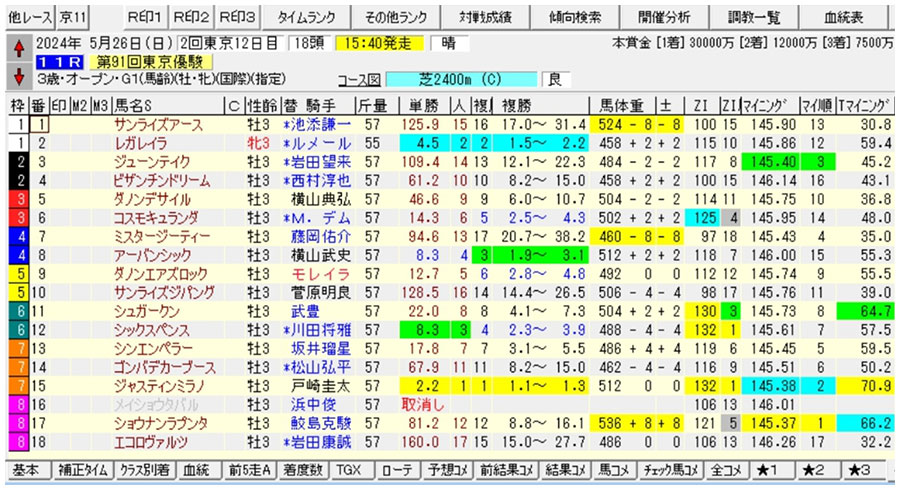Open the 基本 bottom tab
This screenshot has height=490, width=900.
[26, 470]
